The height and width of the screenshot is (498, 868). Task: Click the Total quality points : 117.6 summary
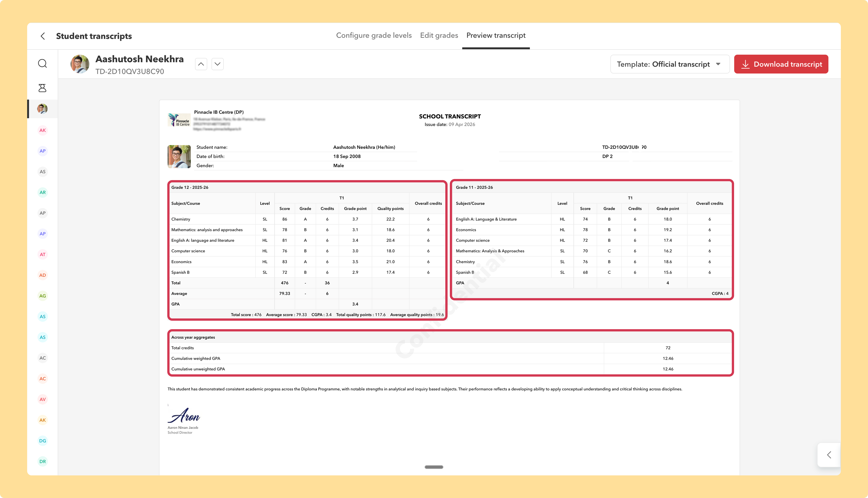361,315
